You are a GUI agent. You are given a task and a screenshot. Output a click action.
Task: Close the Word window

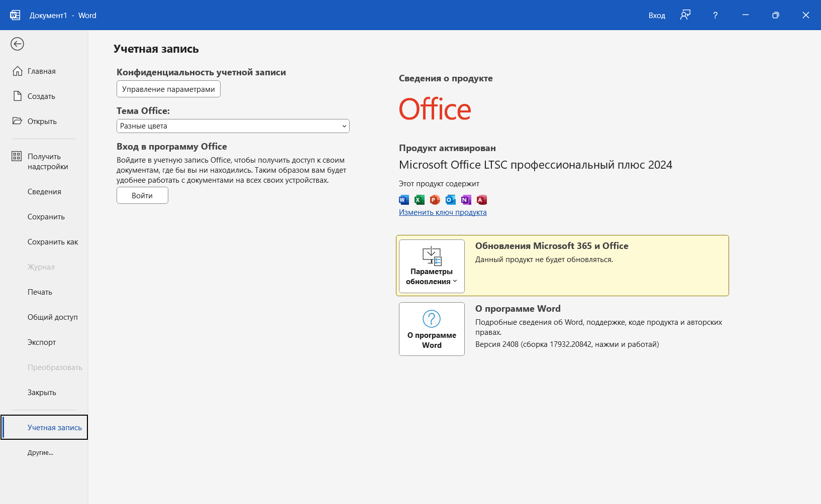point(806,15)
